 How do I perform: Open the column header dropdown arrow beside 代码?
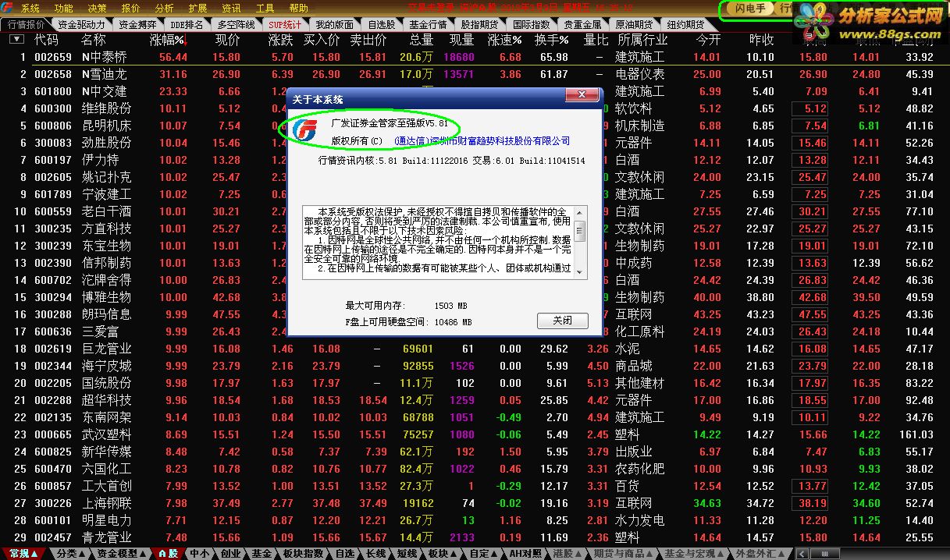tap(16, 40)
